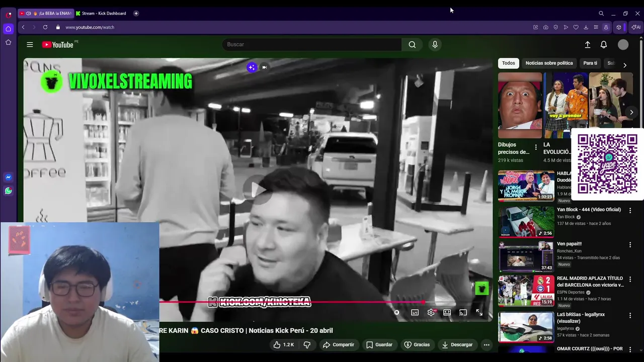Open the browser downloads icon

[586, 27]
